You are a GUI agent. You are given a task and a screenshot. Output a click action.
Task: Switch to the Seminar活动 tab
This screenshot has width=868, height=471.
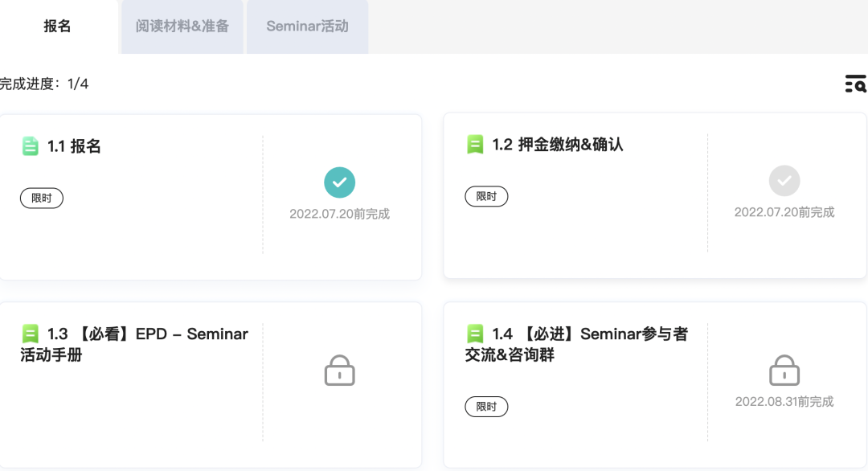[307, 27]
